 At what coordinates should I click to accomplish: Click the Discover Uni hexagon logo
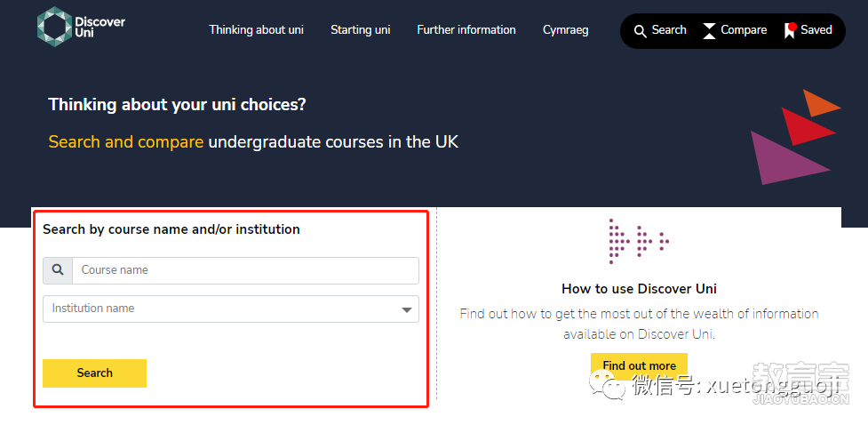(54, 27)
